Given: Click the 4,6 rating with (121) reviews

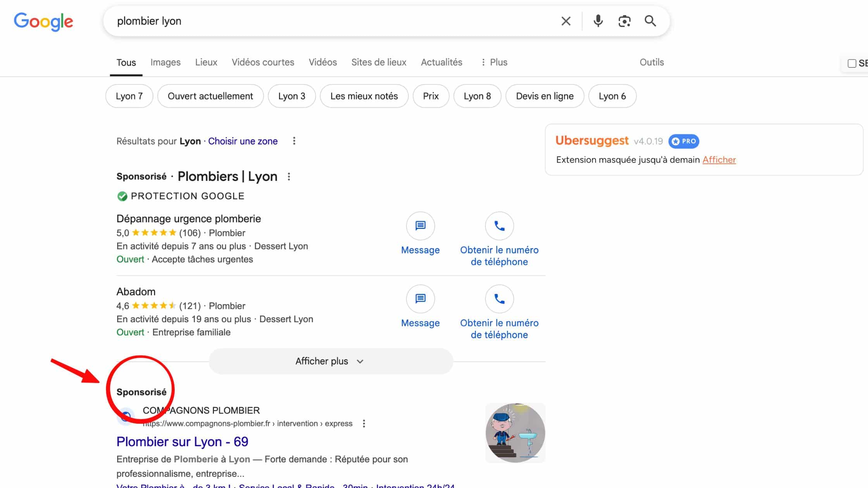Looking at the screenshot, I should tap(158, 306).
